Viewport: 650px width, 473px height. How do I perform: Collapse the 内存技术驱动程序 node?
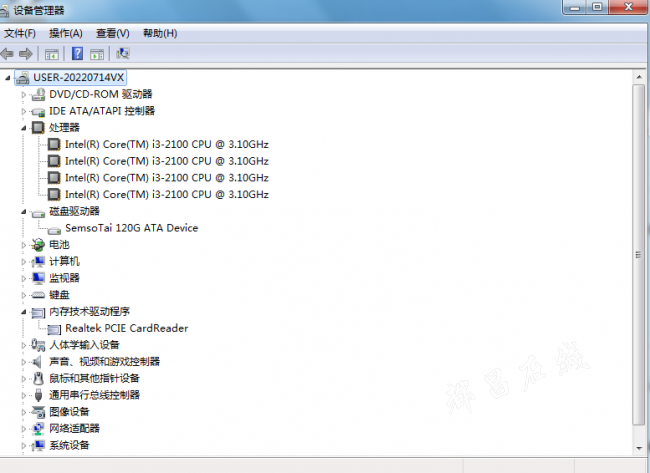[24, 312]
